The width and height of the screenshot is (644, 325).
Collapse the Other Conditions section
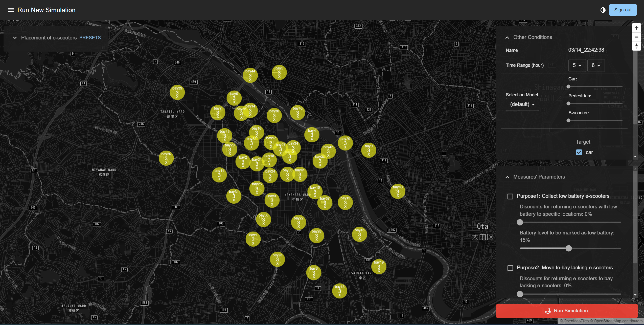click(507, 37)
